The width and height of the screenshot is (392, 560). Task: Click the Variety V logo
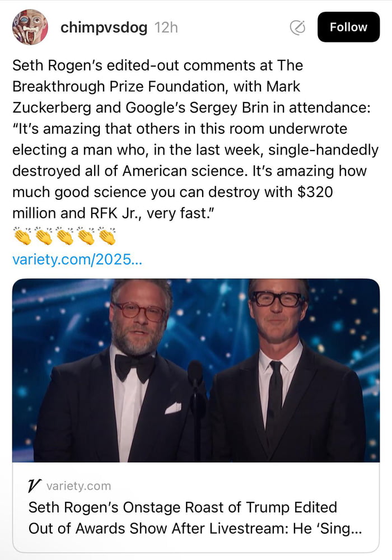(35, 486)
